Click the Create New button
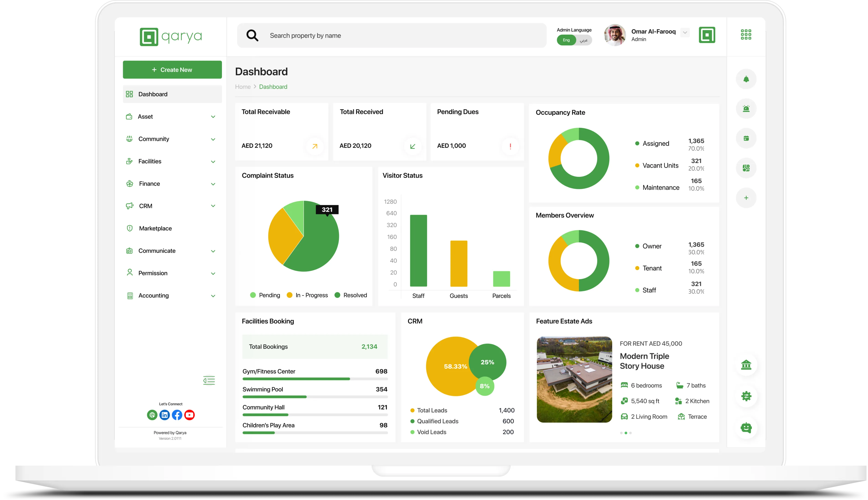 coord(172,70)
